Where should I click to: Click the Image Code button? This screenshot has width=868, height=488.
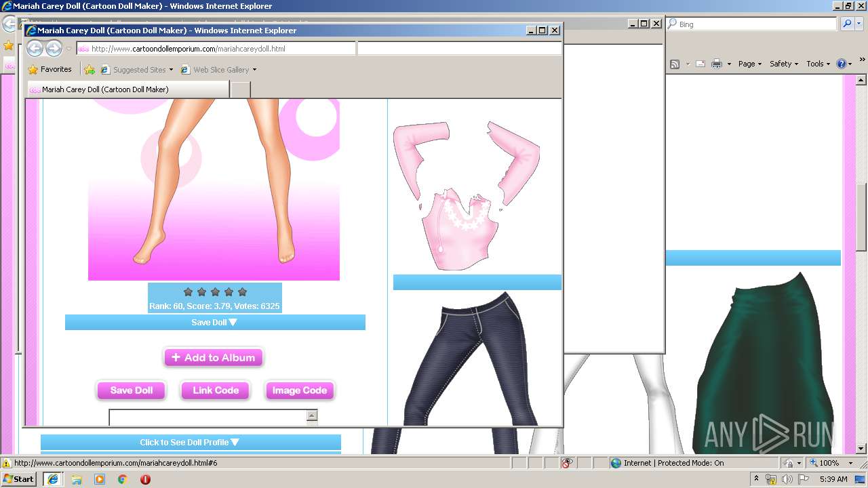[x=300, y=390]
